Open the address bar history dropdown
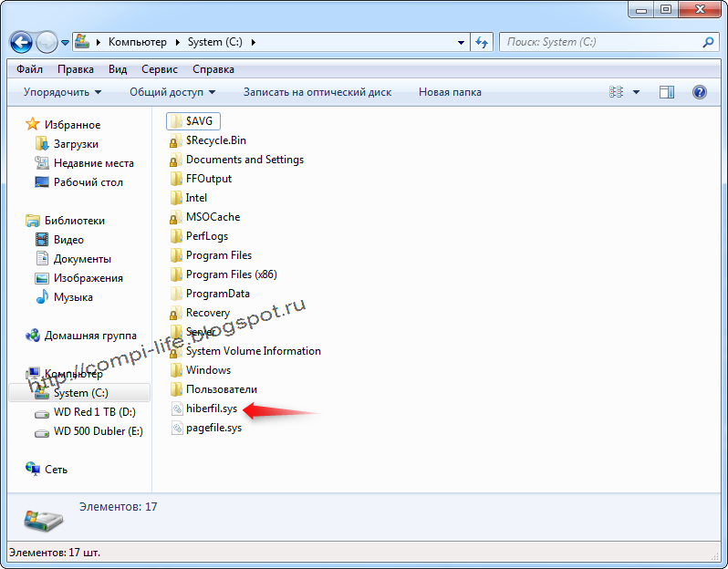 click(x=461, y=42)
